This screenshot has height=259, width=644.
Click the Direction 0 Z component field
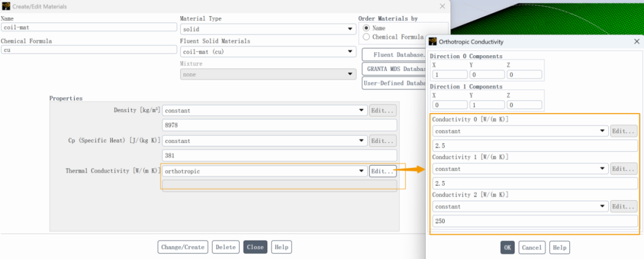[x=525, y=74]
